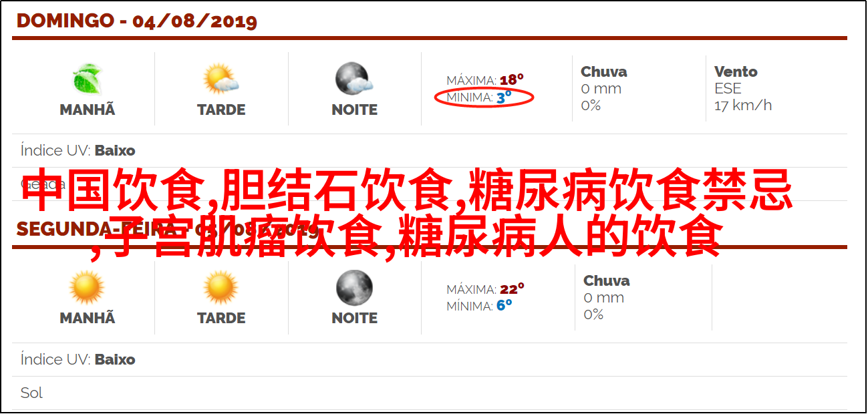Image resolution: width=868 pixels, height=414 pixels.
Task: Click the TARDE label under Sunday
Action: click(x=221, y=110)
